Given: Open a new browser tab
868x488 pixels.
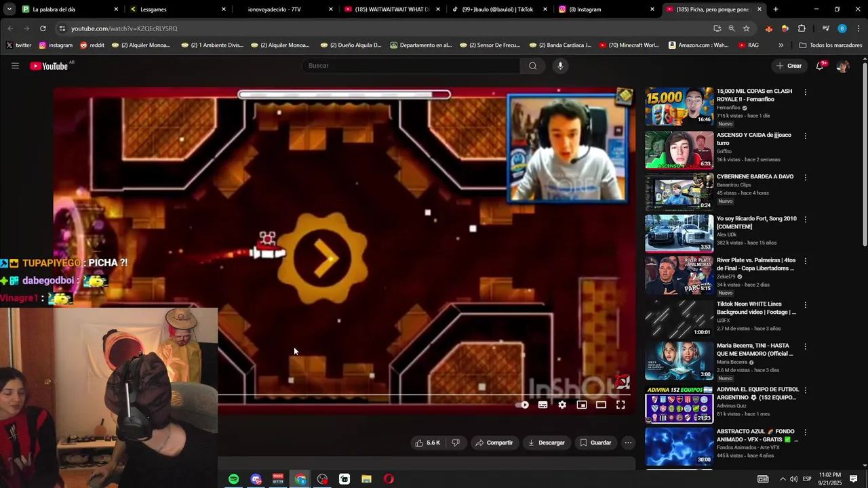Looking at the screenshot, I should coord(776,9).
